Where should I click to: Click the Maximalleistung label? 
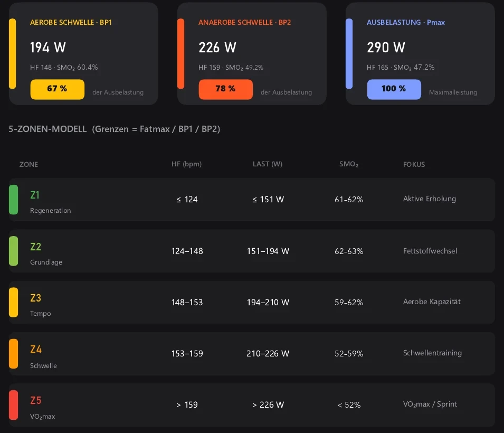tap(453, 92)
